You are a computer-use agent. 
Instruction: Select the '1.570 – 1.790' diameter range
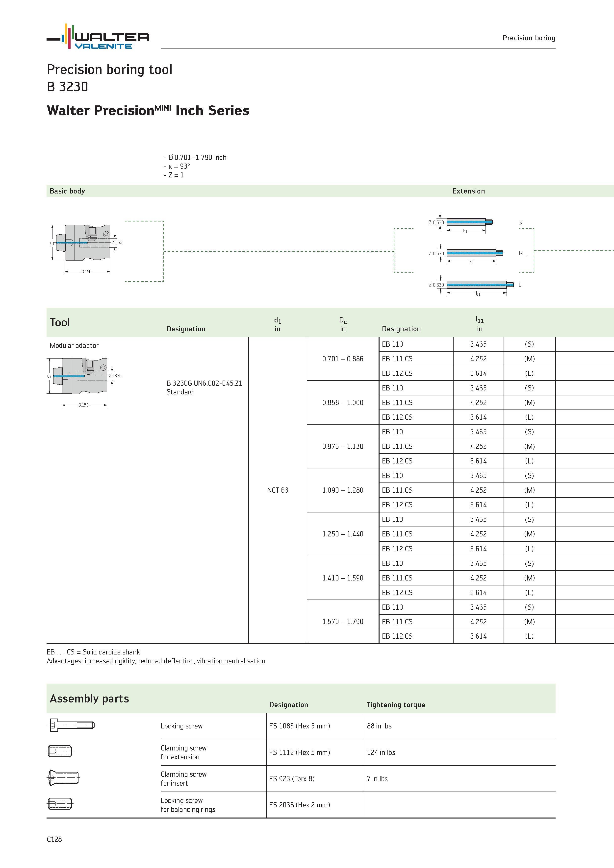pos(343,622)
